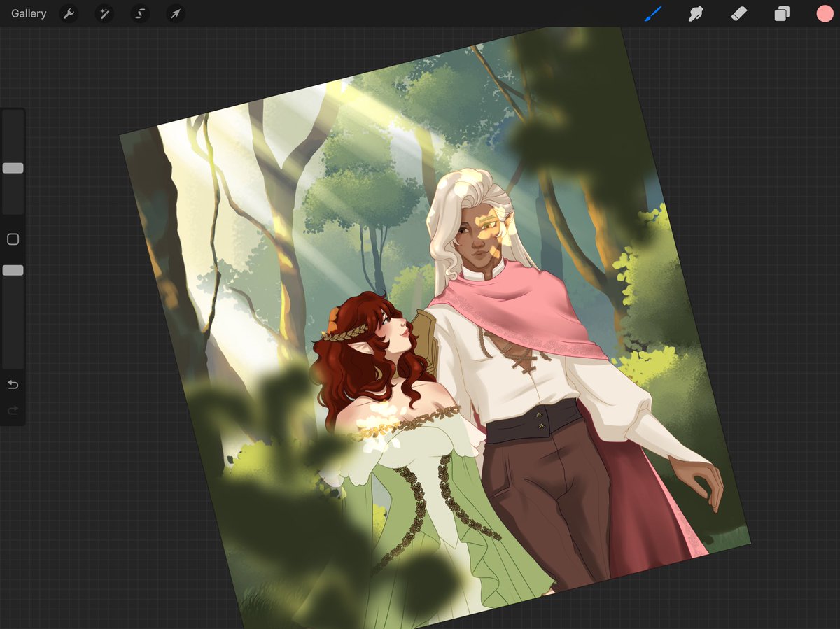Undo the last stroke
The width and height of the screenshot is (840, 629).
tap(13, 383)
